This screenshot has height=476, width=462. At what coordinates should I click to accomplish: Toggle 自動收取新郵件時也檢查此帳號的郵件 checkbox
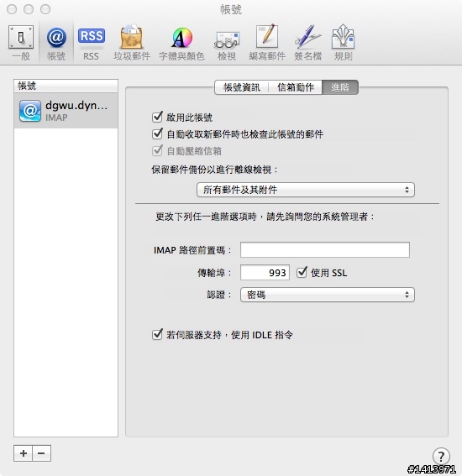coord(157,133)
